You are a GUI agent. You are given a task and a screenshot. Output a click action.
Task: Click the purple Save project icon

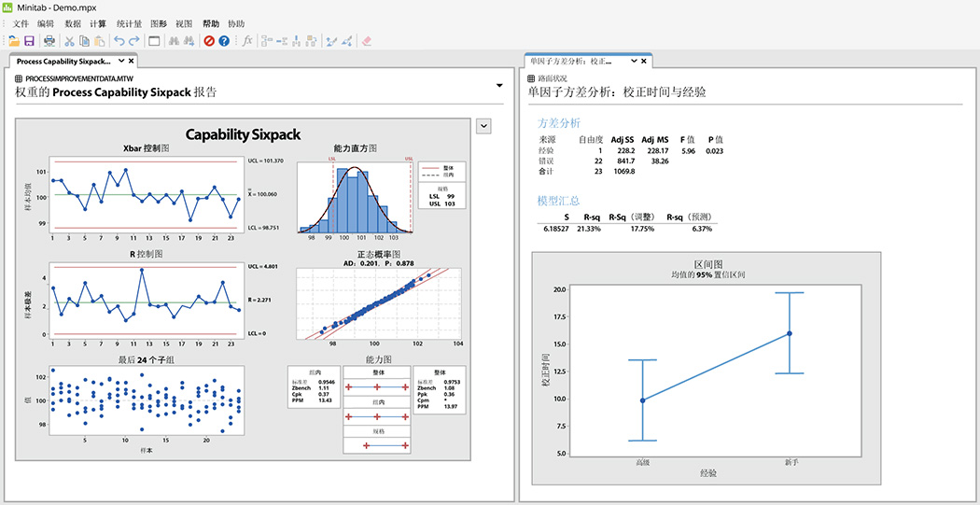(29, 41)
